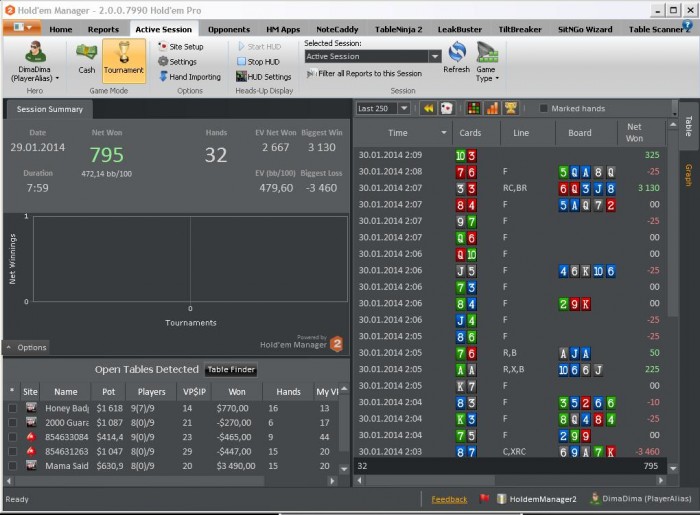Check the 854631263 table checkbox
Screen dimensions: 700x515
pyautogui.click(x=12, y=451)
